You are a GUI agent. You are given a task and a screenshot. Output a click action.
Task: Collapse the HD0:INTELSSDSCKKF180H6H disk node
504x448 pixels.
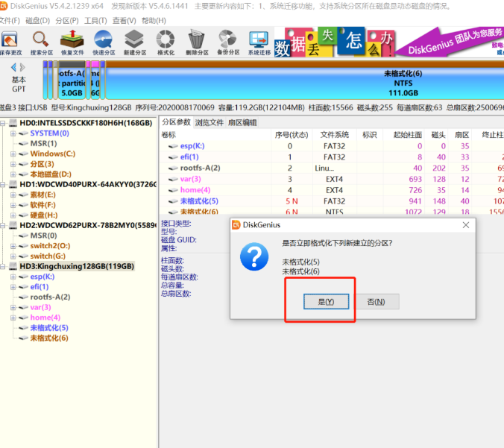(x=3, y=123)
